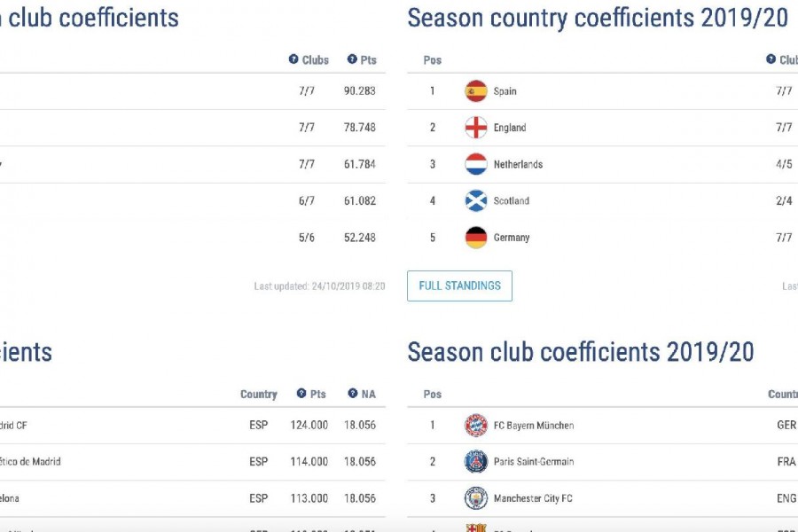Click Pos header in country coefficients table
This screenshot has height=532, width=798.
click(433, 60)
